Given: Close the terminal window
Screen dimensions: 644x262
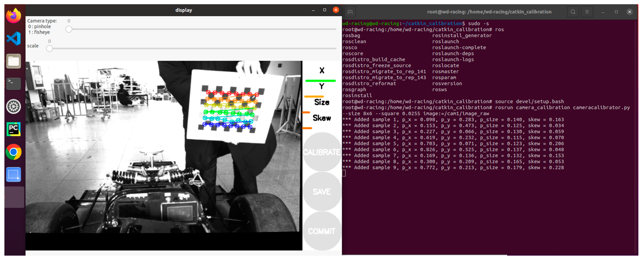Looking at the screenshot, I should [629, 12].
